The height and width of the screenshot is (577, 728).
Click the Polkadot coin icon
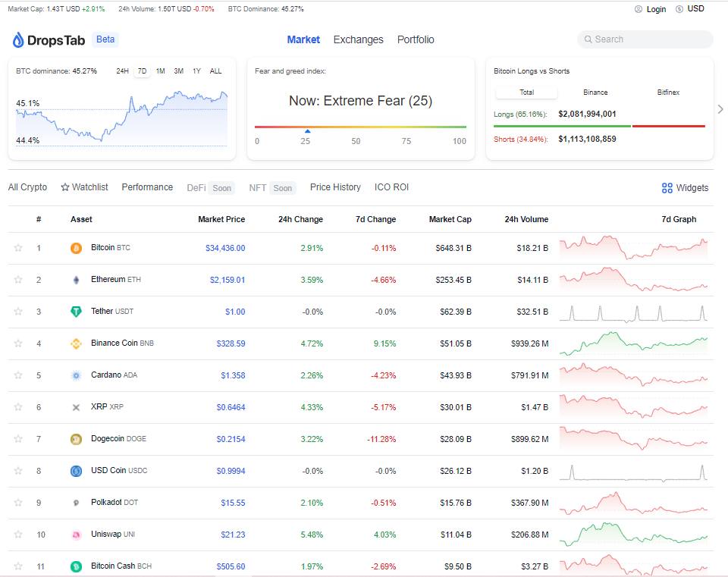(76, 503)
